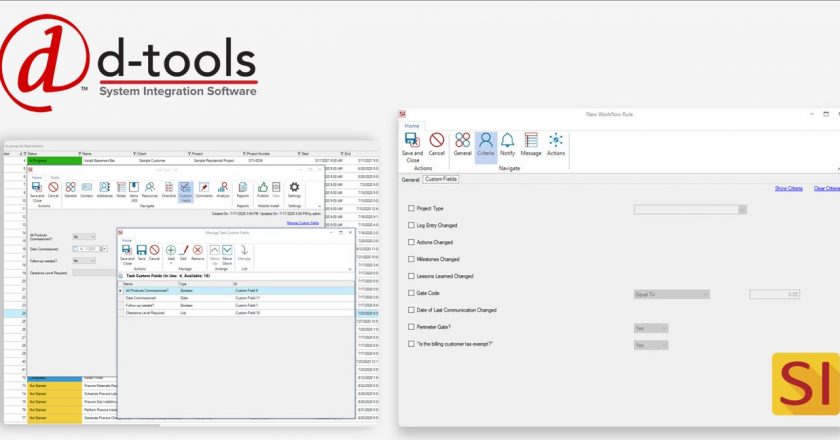This screenshot has width=840, height=440.
Task: Click Gate Code numeric value field
Action: (774, 294)
